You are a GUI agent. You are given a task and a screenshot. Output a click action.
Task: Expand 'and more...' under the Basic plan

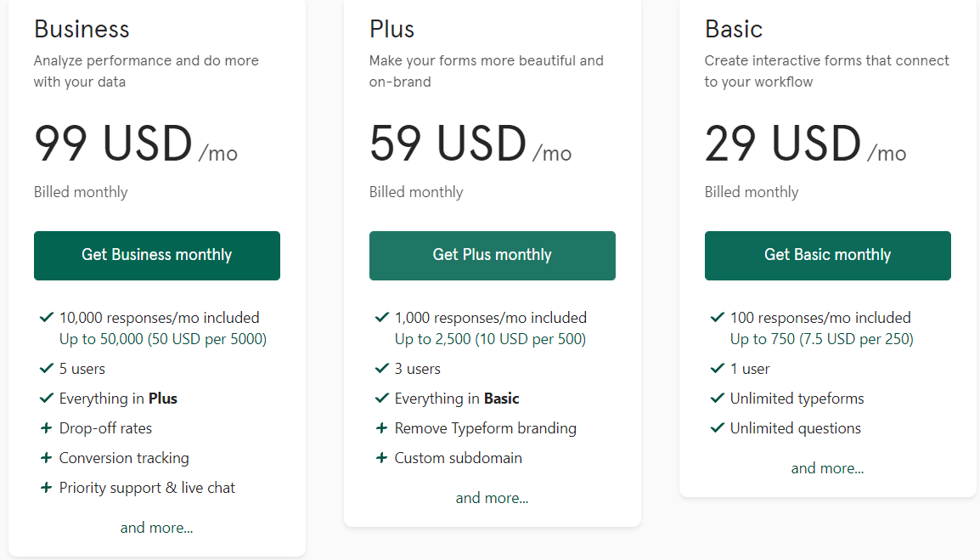coord(827,468)
